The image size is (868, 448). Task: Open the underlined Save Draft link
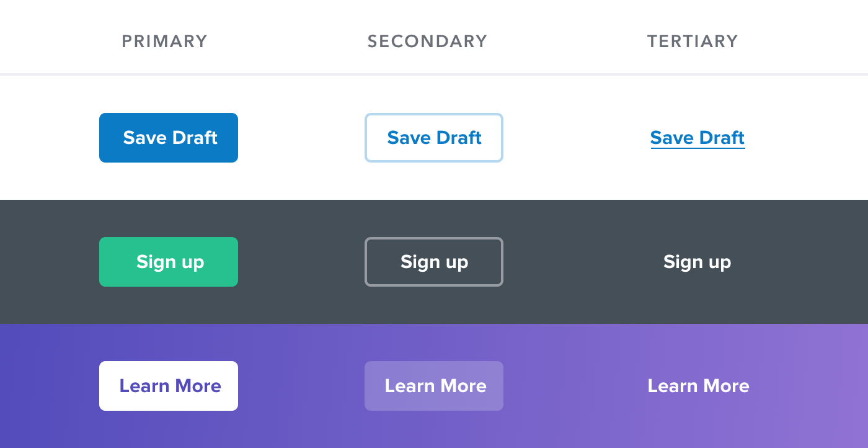[x=697, y=138]
